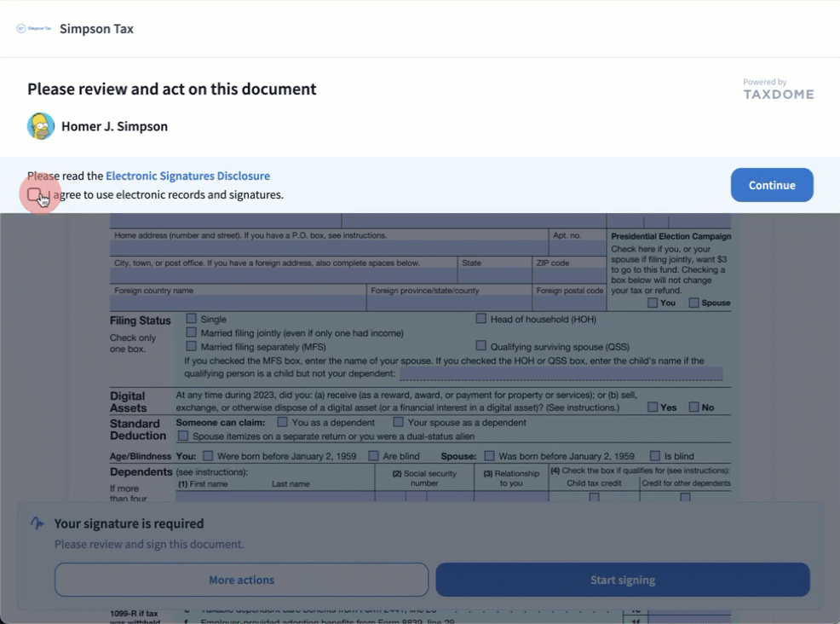Click Homer J. Simpson's avatar

(x=41, y=126)
